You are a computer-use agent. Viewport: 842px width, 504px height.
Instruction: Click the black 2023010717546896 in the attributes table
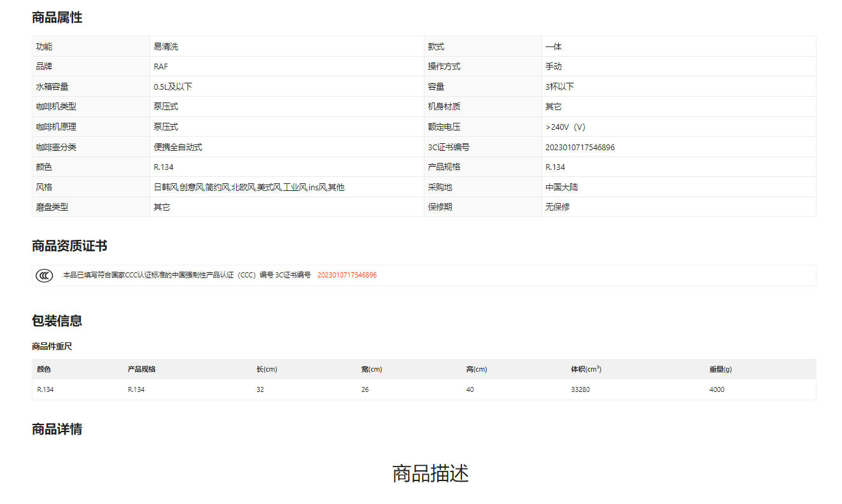pos(580,147)
